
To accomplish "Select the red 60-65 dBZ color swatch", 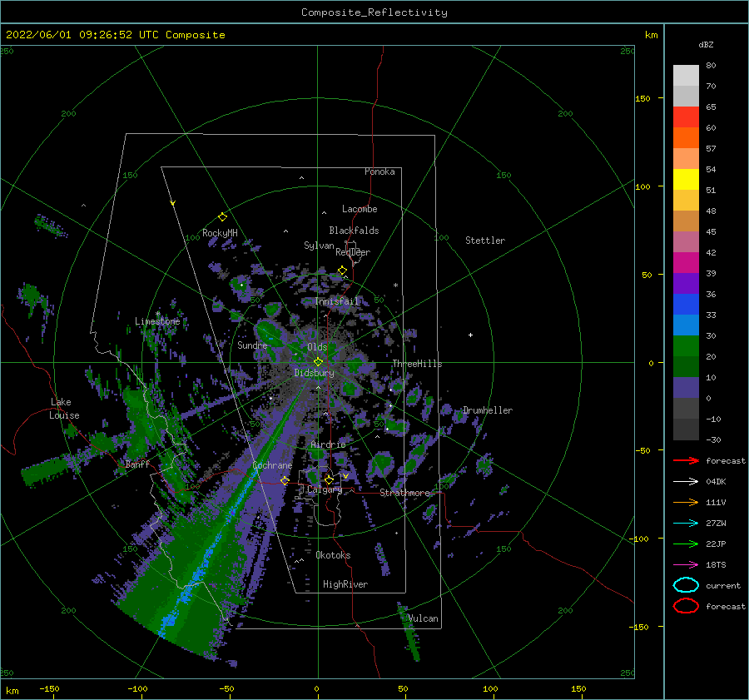I will click(x=686, y=117).
